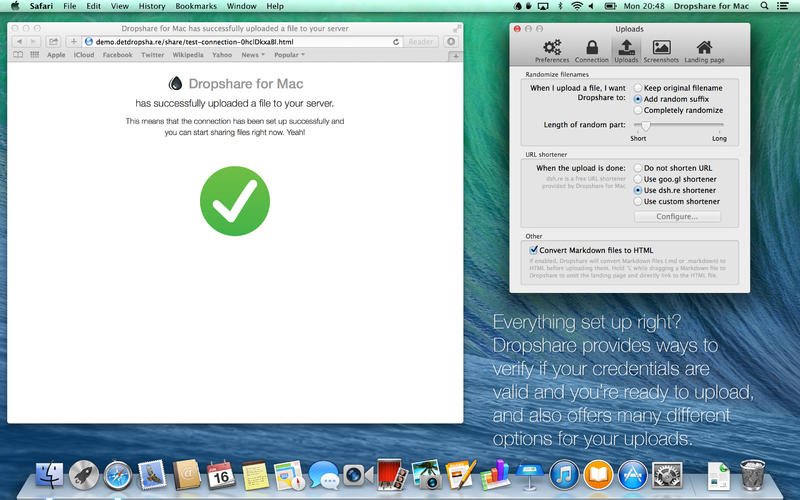
Task: Click Safari's back navigation arrow
Action: coord(19,42)
